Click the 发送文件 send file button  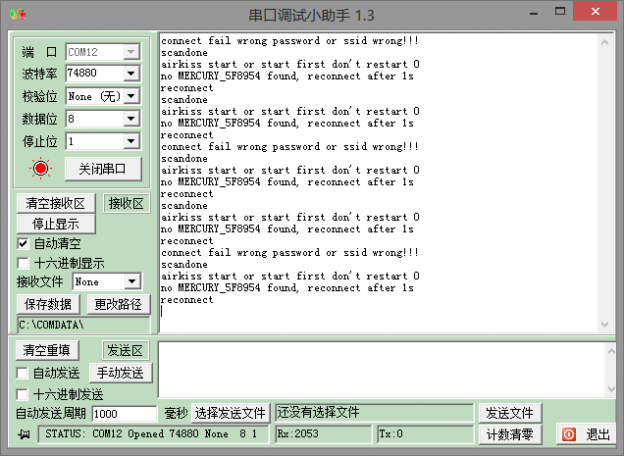tap(510, 413)
